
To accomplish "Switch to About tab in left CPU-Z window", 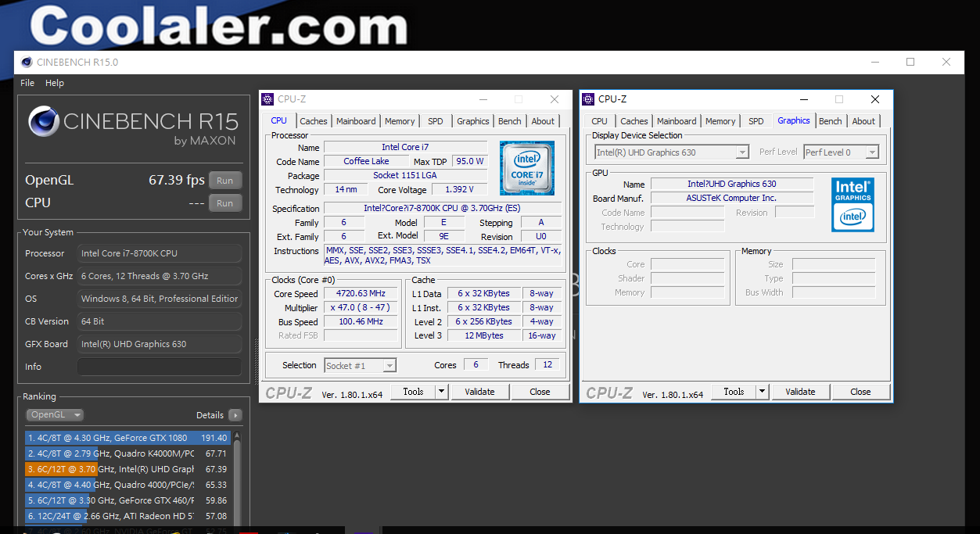I will coord(543,121).
